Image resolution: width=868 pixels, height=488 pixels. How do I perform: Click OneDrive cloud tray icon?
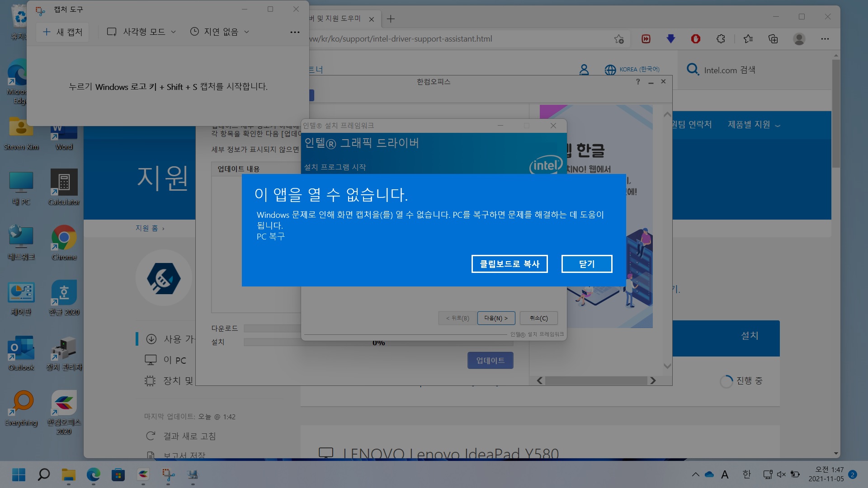(709, 474)
